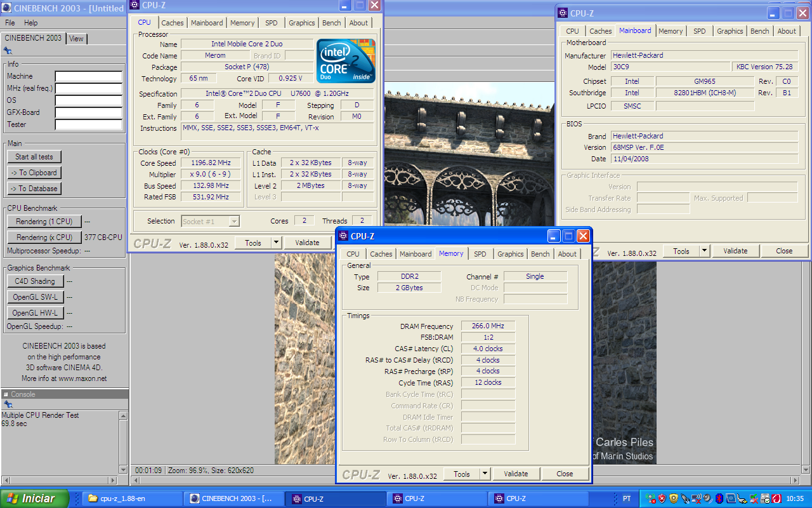This screenshot has width=812, height=508.
Task: Open the Help menu in CINEBENCH
Action: tap(30, 23)
